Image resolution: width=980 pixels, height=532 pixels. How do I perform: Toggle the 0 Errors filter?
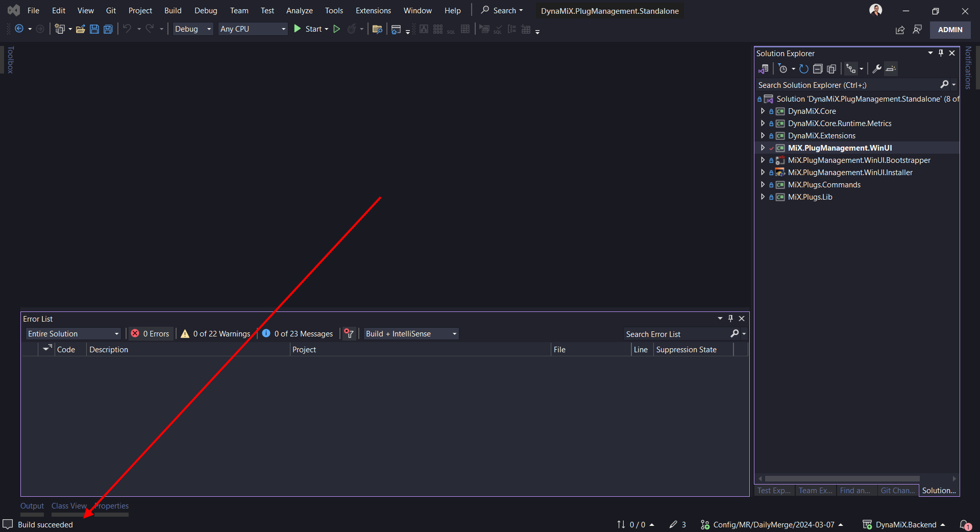(x=151, y=334)
